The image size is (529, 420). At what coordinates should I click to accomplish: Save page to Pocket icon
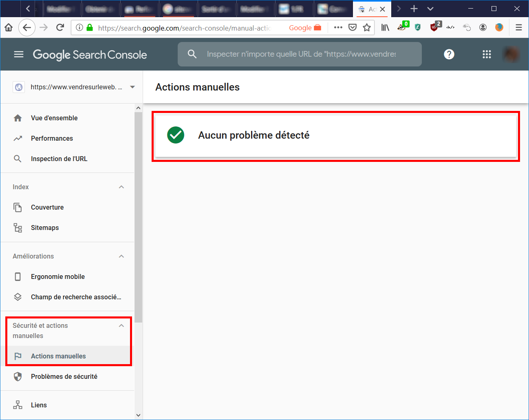coord(353,27)
